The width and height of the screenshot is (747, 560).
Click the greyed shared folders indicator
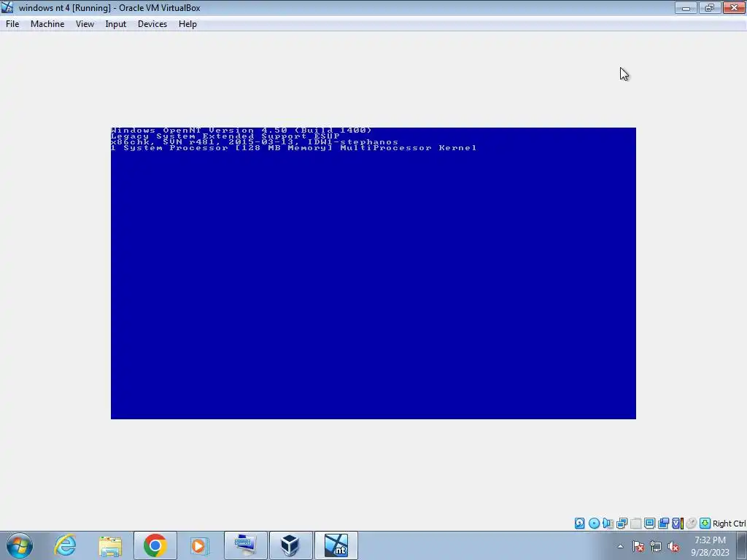(x=635, y=524)
